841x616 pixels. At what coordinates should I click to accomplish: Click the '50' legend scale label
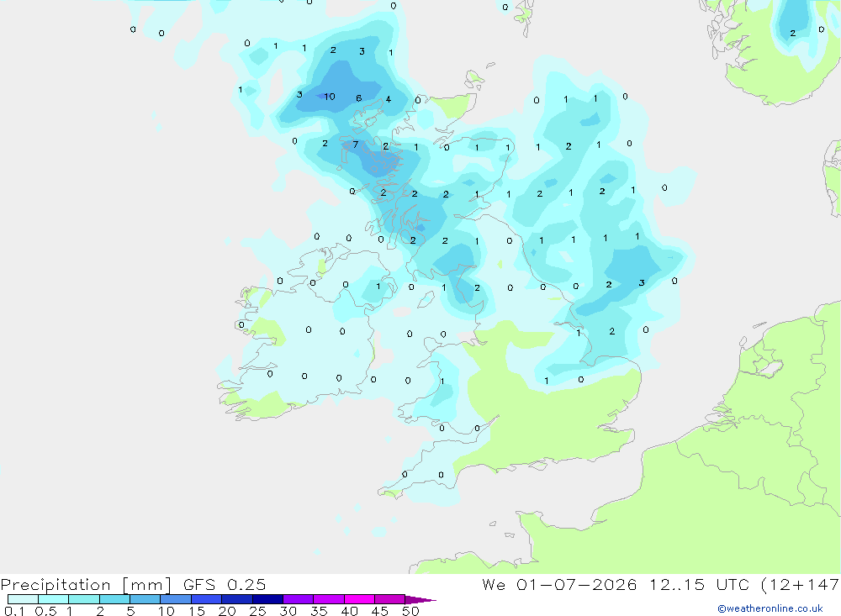coord(410,611)
